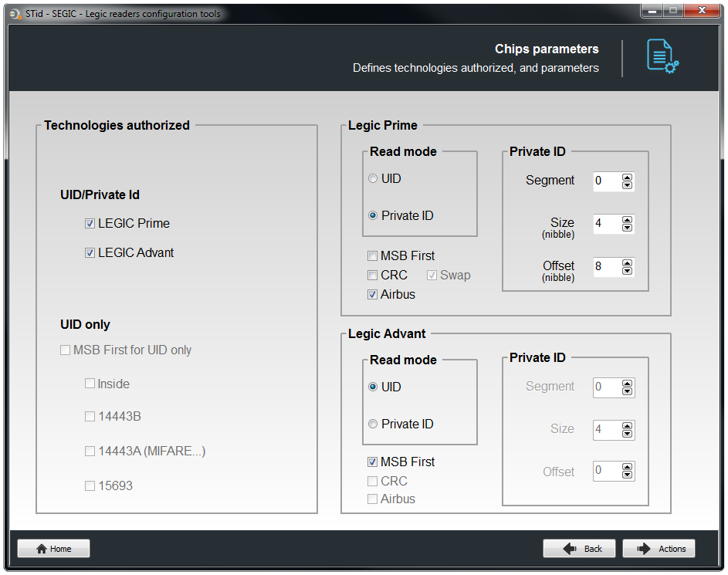Click 'UID/Private Id' section label
Screen dimensions: 728x575
[100, 195]
